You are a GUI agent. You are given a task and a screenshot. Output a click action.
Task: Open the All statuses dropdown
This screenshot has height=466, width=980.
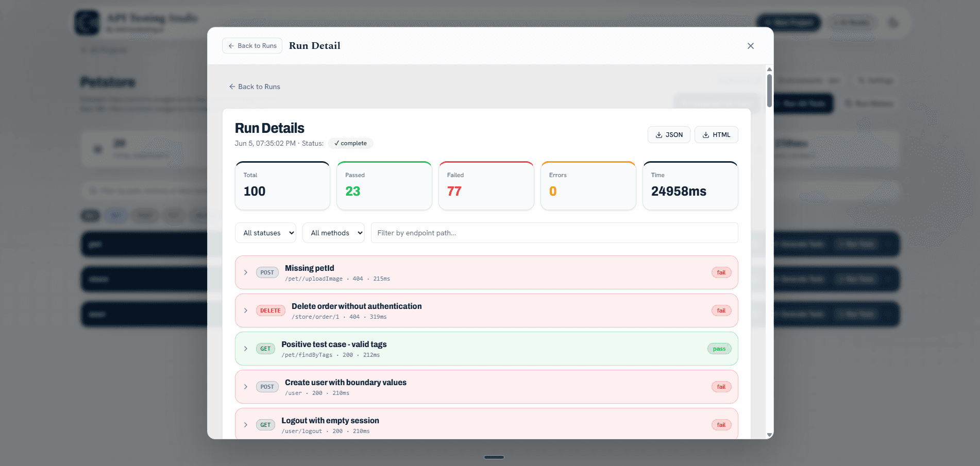(x=266, y=233)
